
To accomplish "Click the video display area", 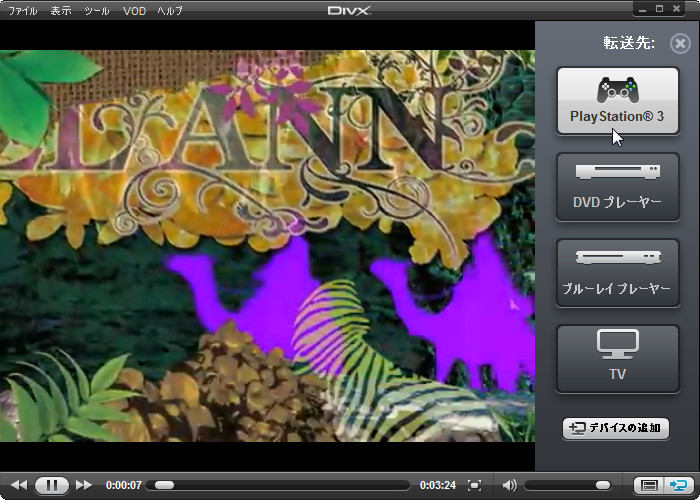I will (x=267, y=246).
